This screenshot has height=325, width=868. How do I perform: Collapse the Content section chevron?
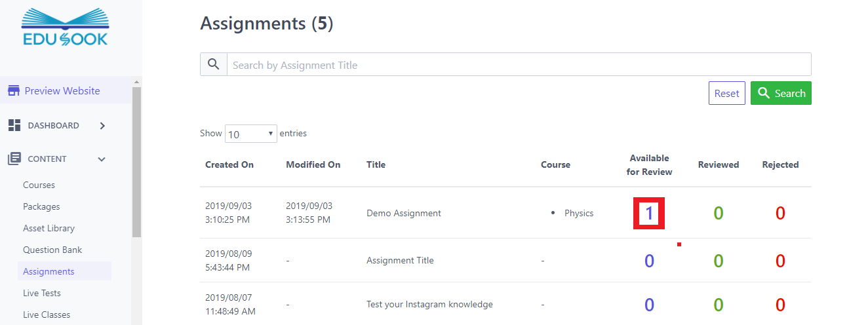click(102, 159)
